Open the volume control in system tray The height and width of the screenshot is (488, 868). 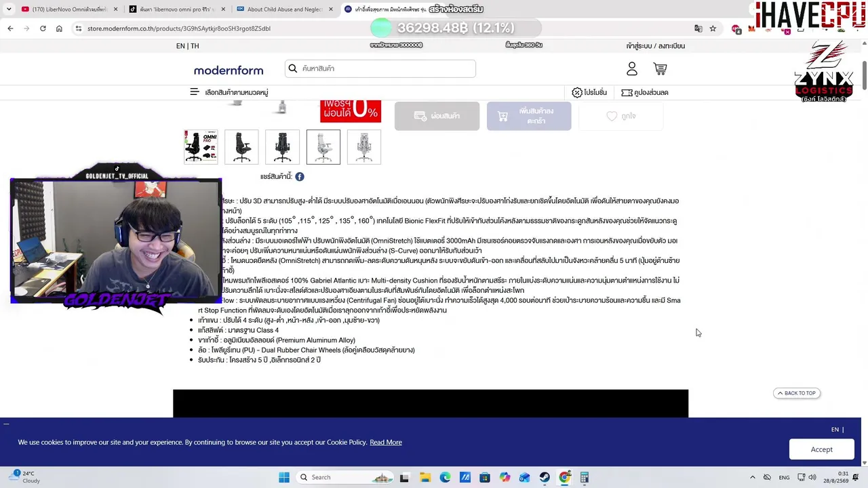pos(812,477)
